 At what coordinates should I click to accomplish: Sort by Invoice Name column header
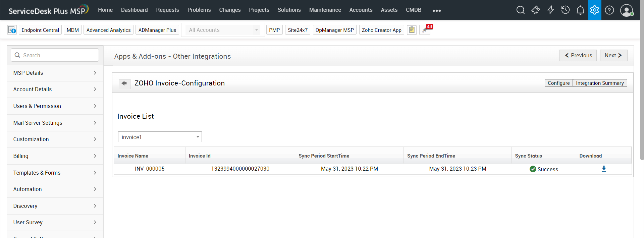(x=150, y=156)
